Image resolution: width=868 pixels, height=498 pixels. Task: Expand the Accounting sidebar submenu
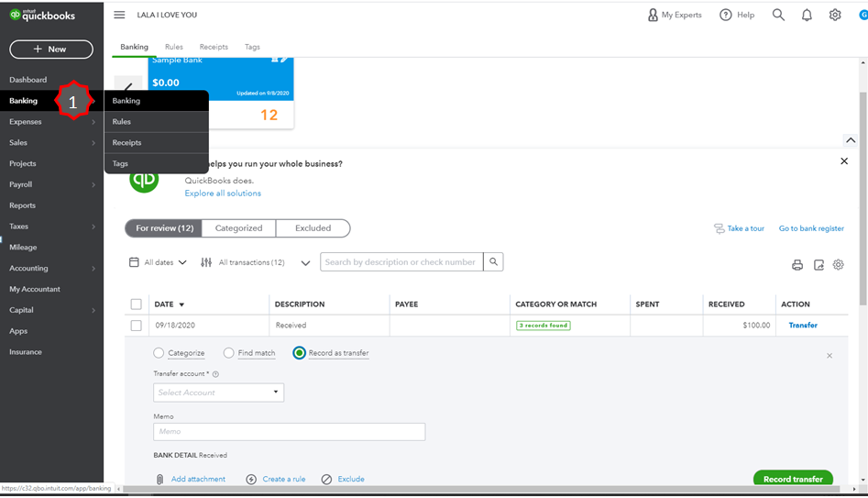point(93,268)
